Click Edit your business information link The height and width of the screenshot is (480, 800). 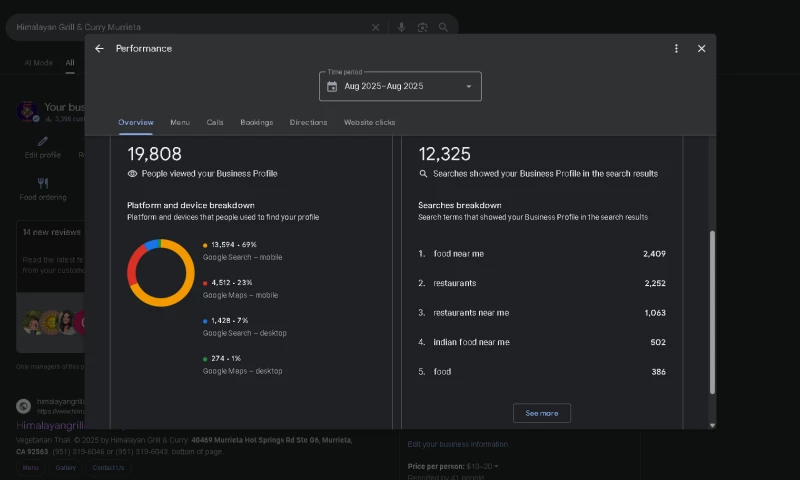(457, 444)
